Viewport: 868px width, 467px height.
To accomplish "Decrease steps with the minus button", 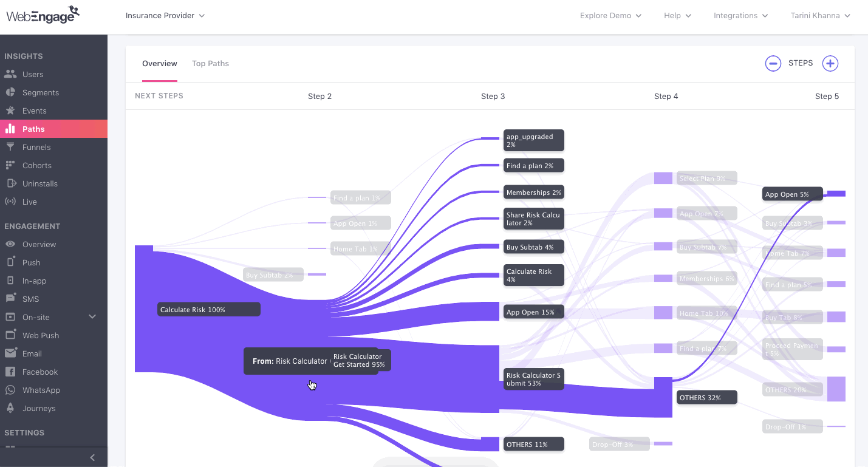I will click(x=773, y=63).
